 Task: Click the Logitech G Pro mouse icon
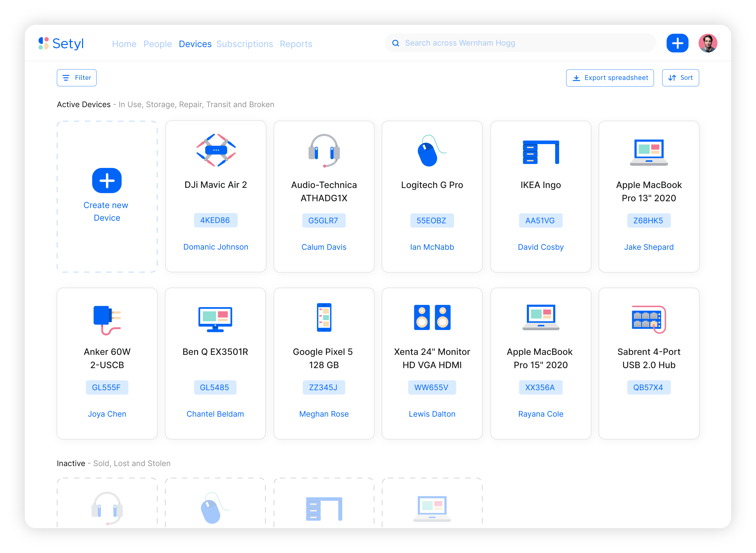point(431,151)
